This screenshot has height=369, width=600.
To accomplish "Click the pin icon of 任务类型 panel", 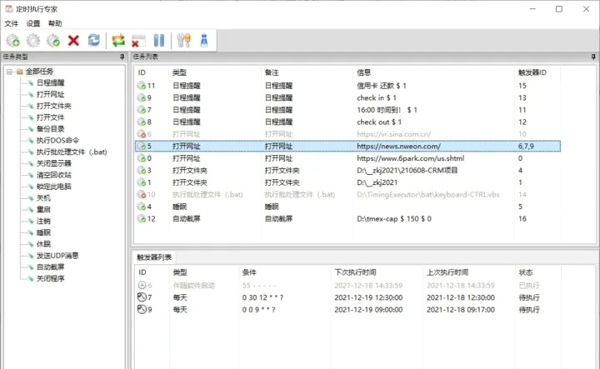I will (x=122, y=57).
